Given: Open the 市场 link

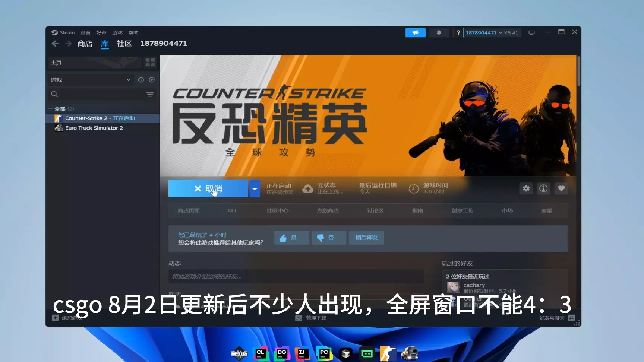Looking at the screenshot, I should pos(507,210).
